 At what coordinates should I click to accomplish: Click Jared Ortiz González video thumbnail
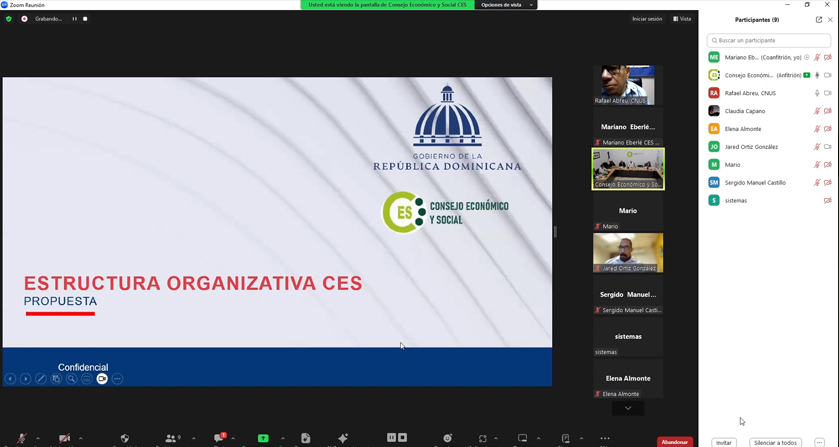628,253
